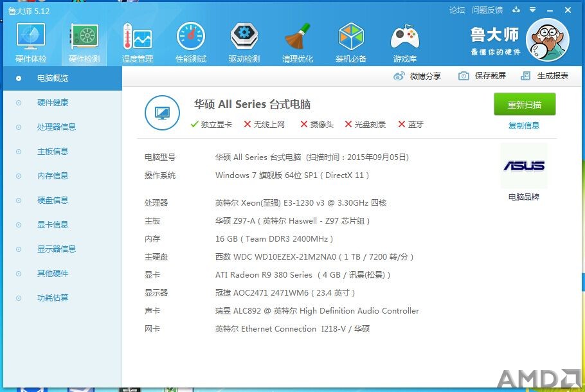This screenshot has width=585, height=392.
Task: Click the 重新扫描 rescan button
Action: [x=525, y=105]
